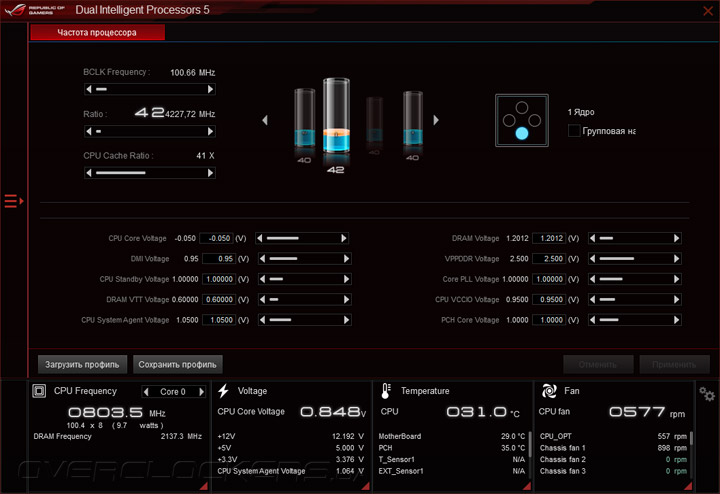The width and height of the screenshot is (720, 494).
Task: Lower CPU Standby Voltage with left arrow
Action: 262,279
